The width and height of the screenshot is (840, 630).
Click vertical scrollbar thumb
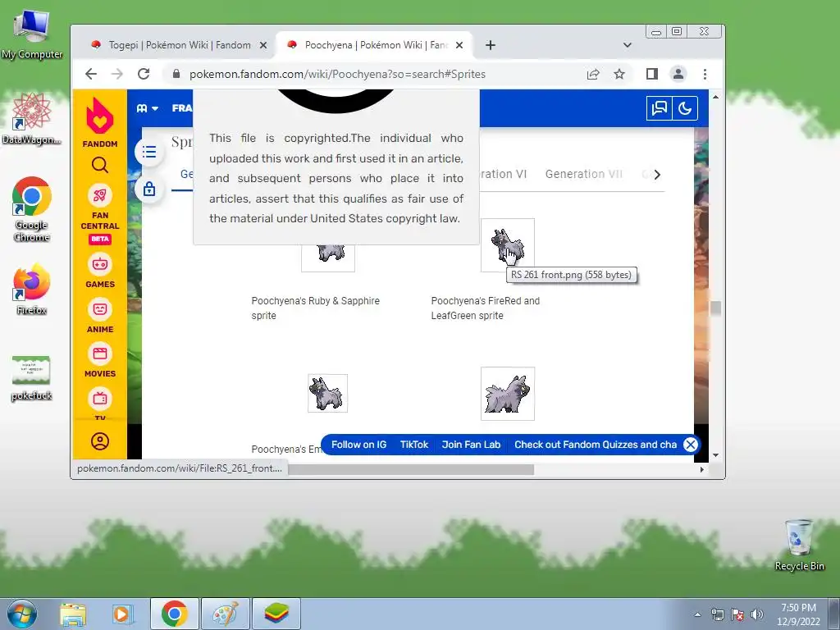pos(715,308)
